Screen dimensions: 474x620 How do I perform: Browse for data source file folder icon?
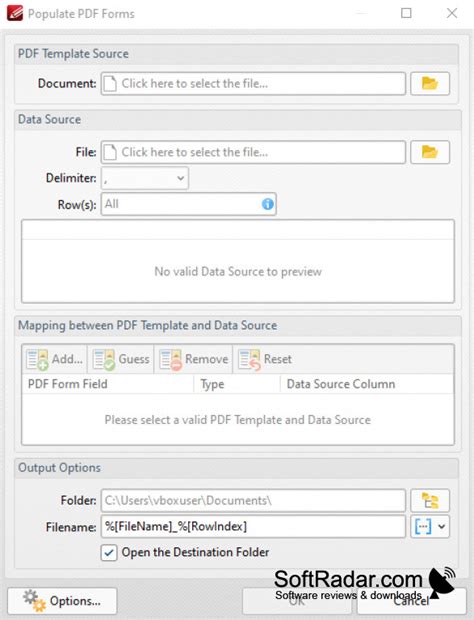[430, 152]
